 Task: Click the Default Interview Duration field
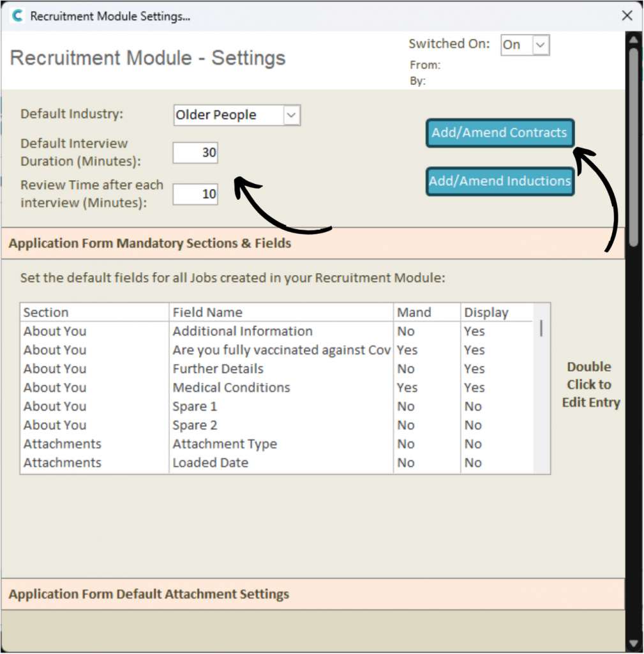[x=195, y=153]
